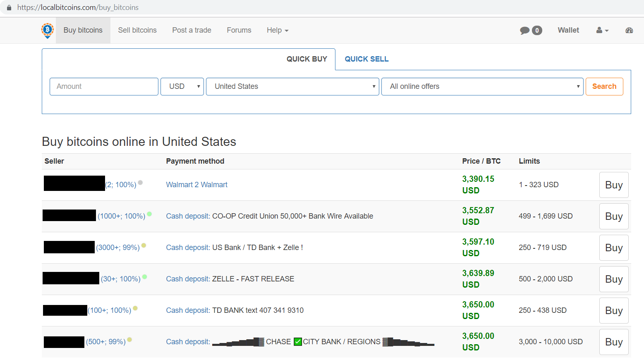
Task: Click the 250 - 719 USD limits
Action: 543,248
